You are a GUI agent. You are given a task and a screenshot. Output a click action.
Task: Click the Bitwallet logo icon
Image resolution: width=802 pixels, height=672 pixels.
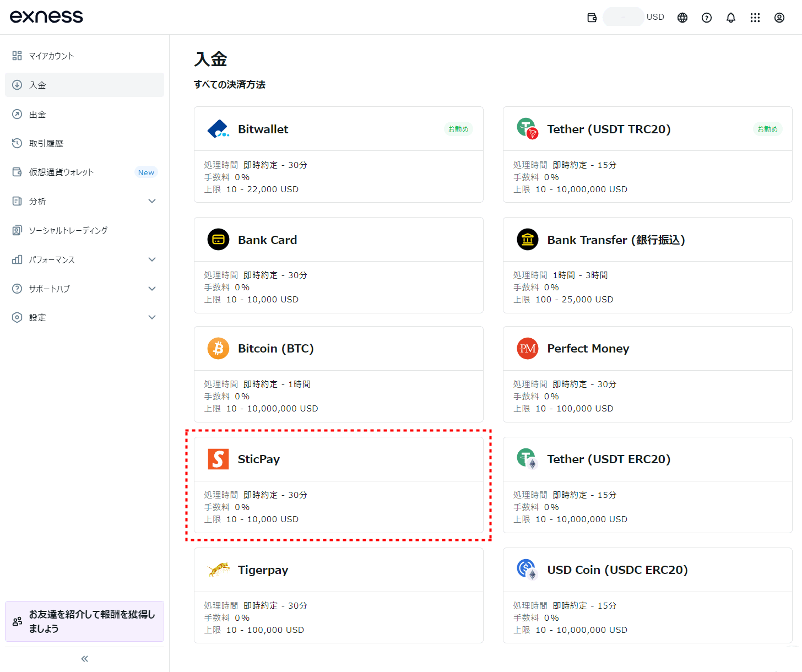(x=218, y=129)
